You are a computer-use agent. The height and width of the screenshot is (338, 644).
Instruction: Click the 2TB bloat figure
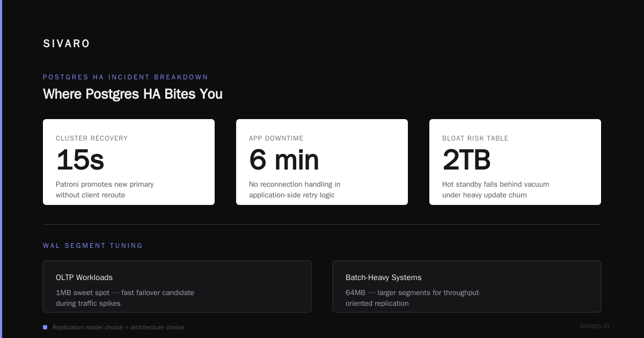[x=466, y=160]
